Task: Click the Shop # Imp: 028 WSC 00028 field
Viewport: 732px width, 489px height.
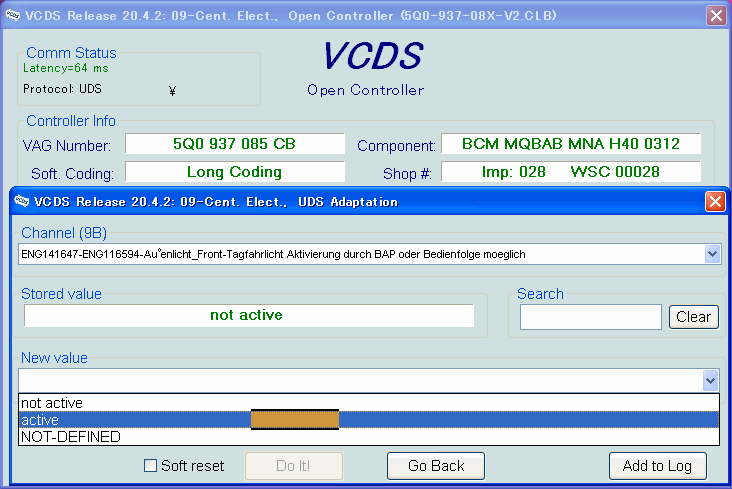Action: (x=570, y=172)
